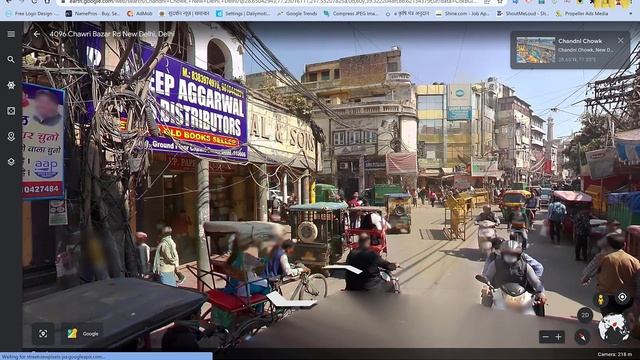The height and width of the screenshot is (360, 640).
Task: Click the browser home button
Action: click(47, 2)
